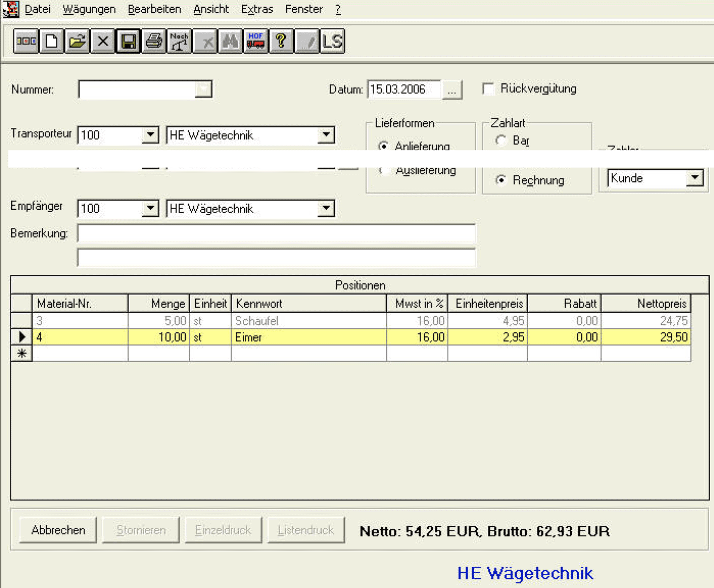Click unit price cell 4,95
The image size is (714, 588).
click(488, 321)
